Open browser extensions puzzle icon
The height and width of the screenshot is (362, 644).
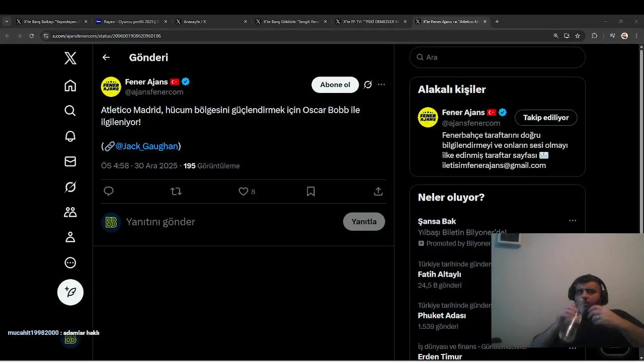pyautogui.click(x=595, y=36)
